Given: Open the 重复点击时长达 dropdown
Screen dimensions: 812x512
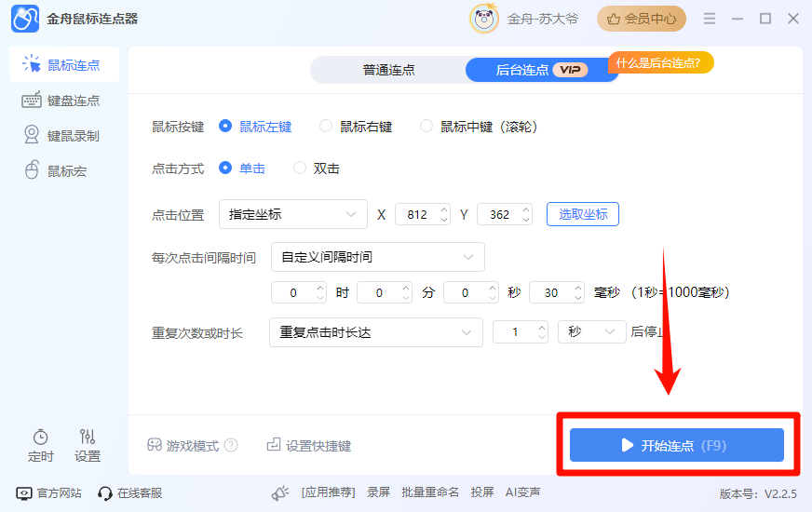Looking at the screenshot, I should tap(376, 332).
